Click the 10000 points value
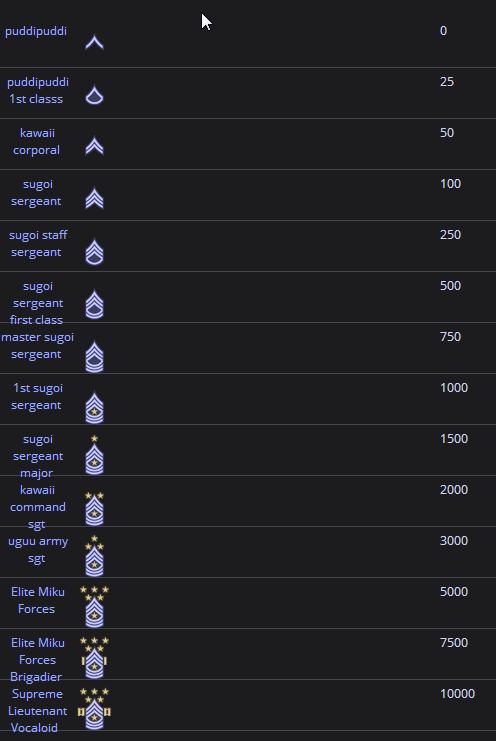The width and height of the screenshot is (496, 741). tap(457, 694)
